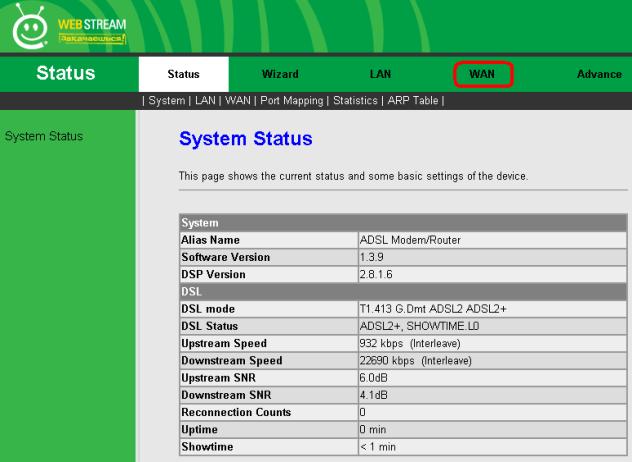Click the Reconnection Counts label
This screenshot has width=632, height=462.
point(236,412)
